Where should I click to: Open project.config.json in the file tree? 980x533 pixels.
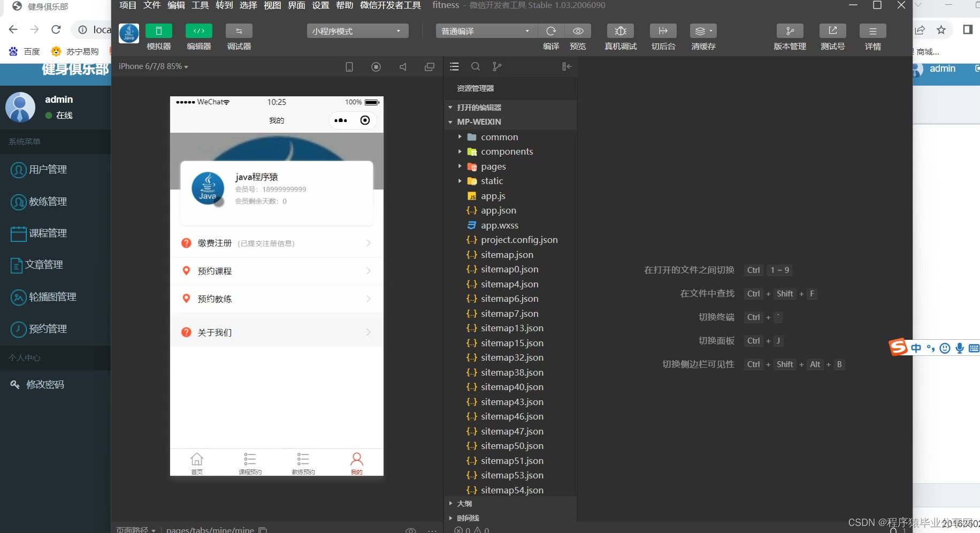tap(510, 240)
